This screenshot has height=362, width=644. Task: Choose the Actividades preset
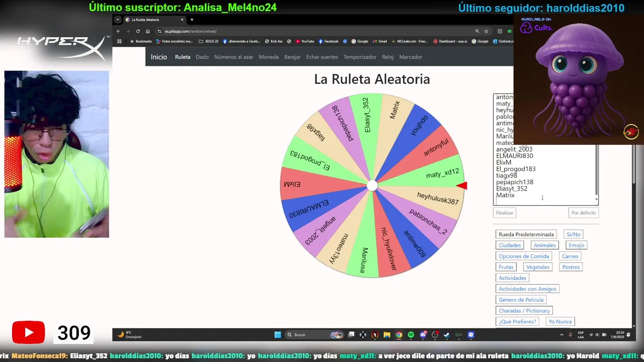(512, 278)
